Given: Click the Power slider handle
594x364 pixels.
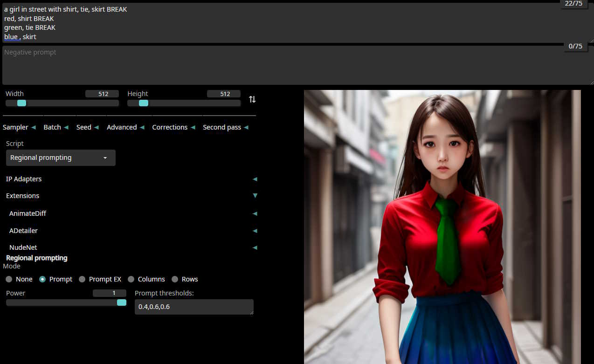Looking at the screenshot, I should pos(122,302).
